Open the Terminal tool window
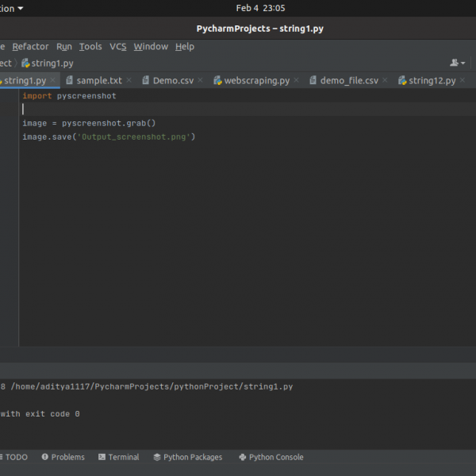 119,457
